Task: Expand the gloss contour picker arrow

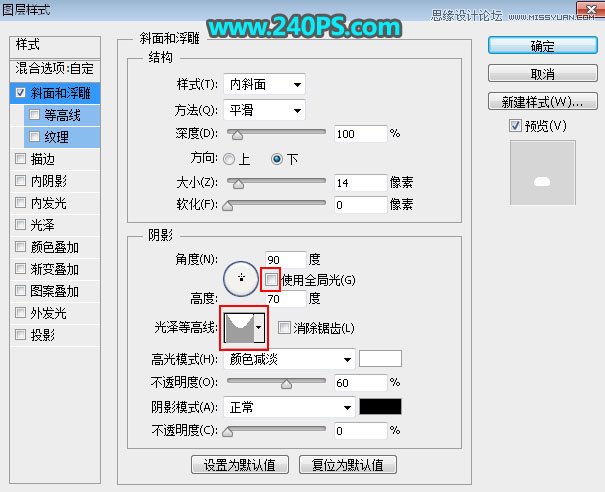Action: point(259,328)
